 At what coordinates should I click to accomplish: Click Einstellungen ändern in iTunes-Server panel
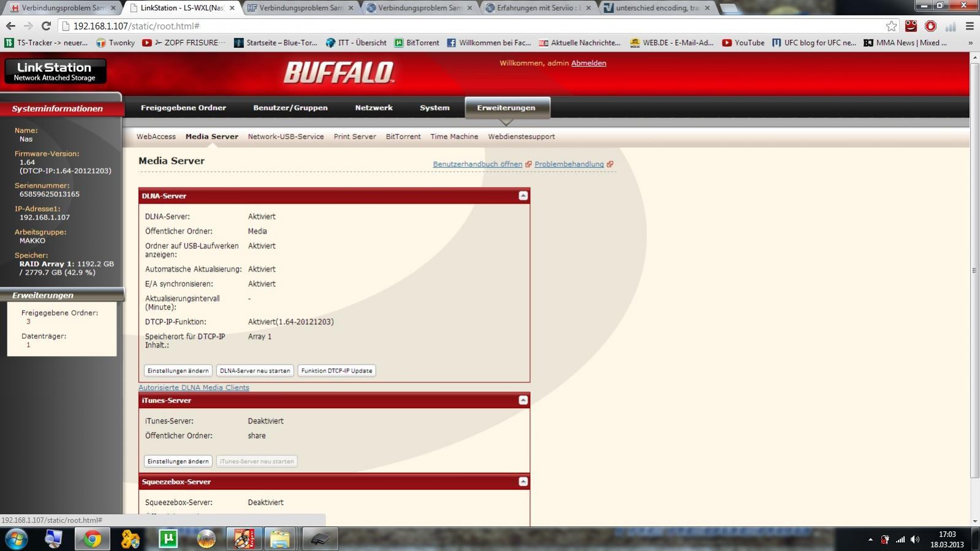pyautogui.click(x=178, y=461)
